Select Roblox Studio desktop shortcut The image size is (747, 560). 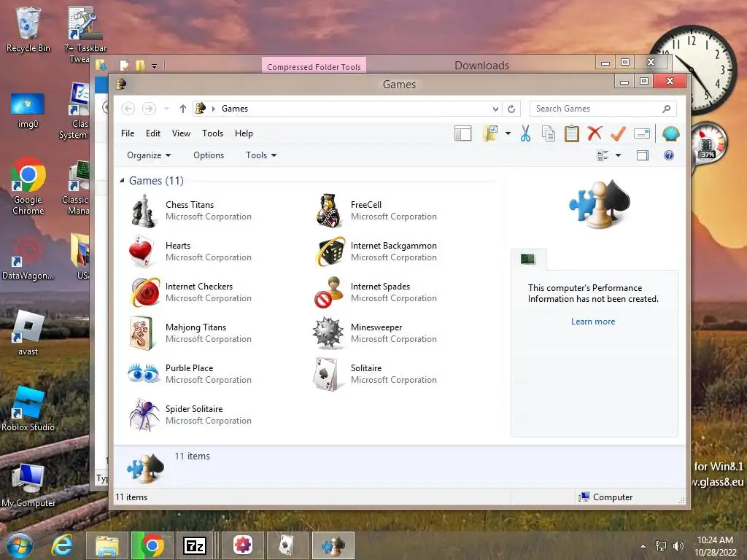(x=28, y=408)
